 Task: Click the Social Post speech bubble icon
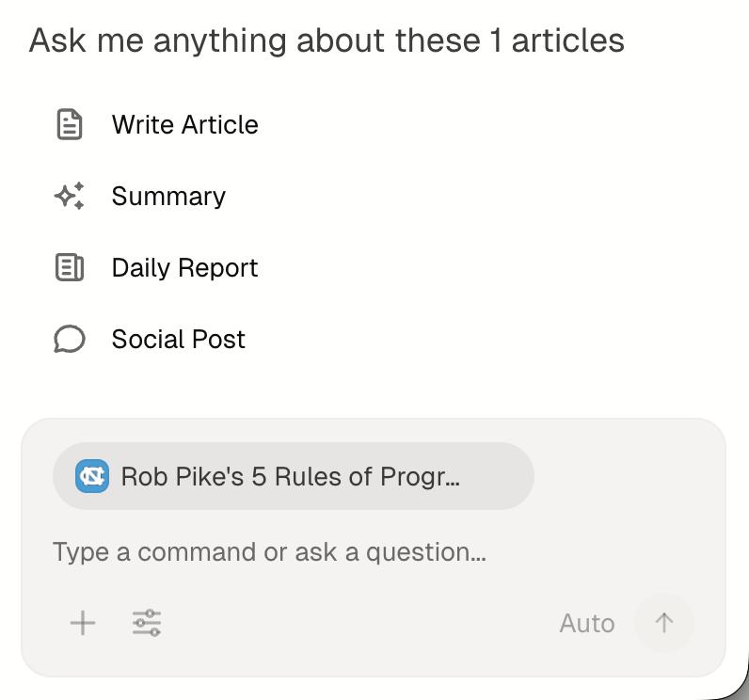70,339
